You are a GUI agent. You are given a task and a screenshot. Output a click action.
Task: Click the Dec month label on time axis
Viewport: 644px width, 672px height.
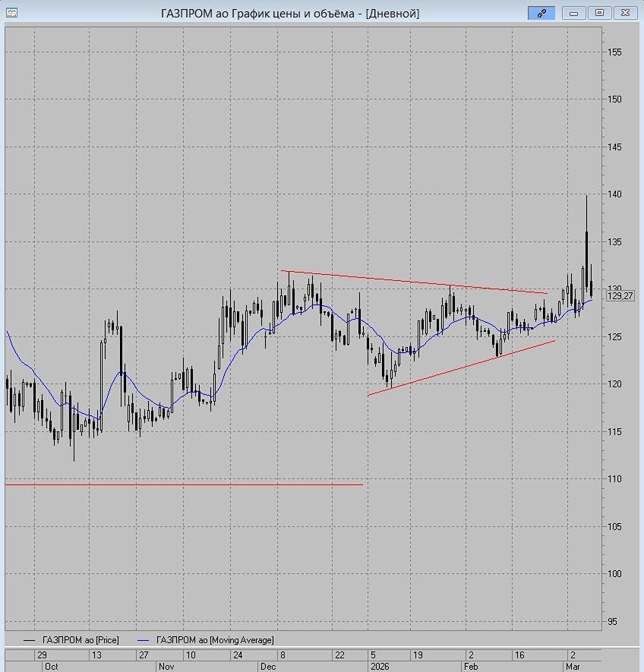(268, 667)
